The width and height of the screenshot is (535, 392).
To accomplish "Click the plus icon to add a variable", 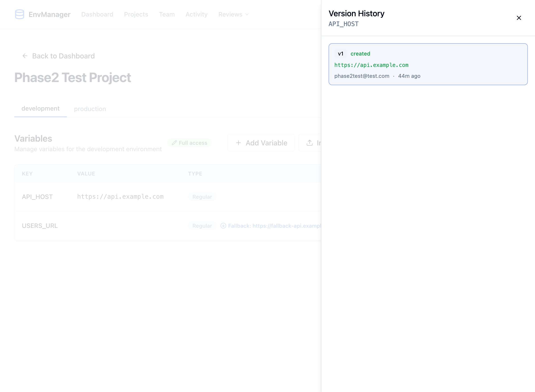I will point(239,143).
